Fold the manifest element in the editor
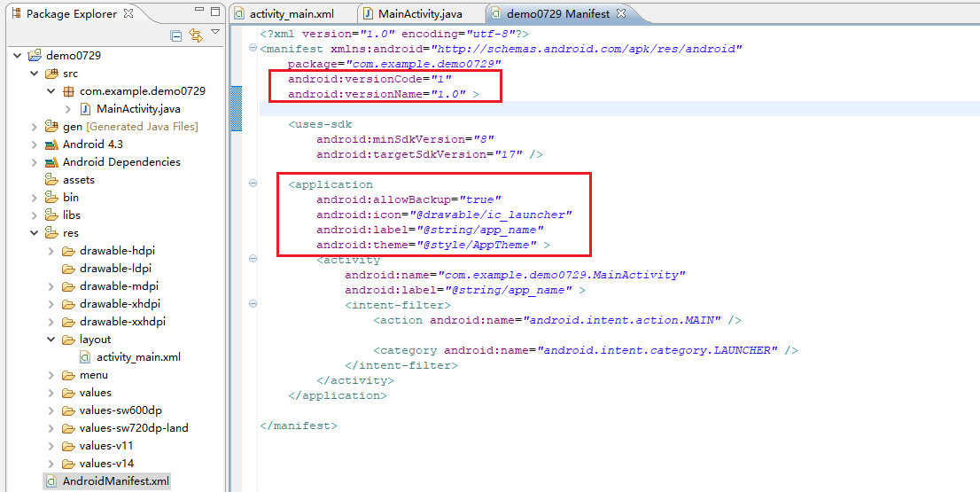The image size is (980, 492). pos(253,48)
